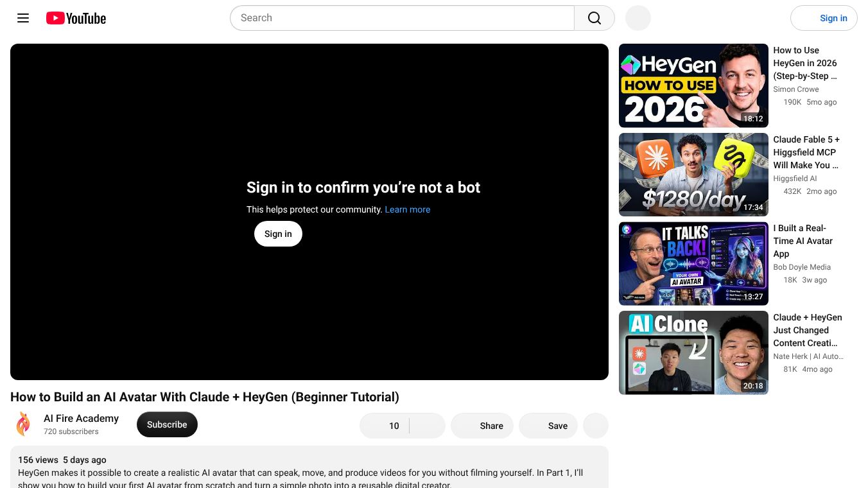The width and height of the screenshot is (868, 488).
Task: Click '18K 3w ago' stats text
Action: coord(805,280)
